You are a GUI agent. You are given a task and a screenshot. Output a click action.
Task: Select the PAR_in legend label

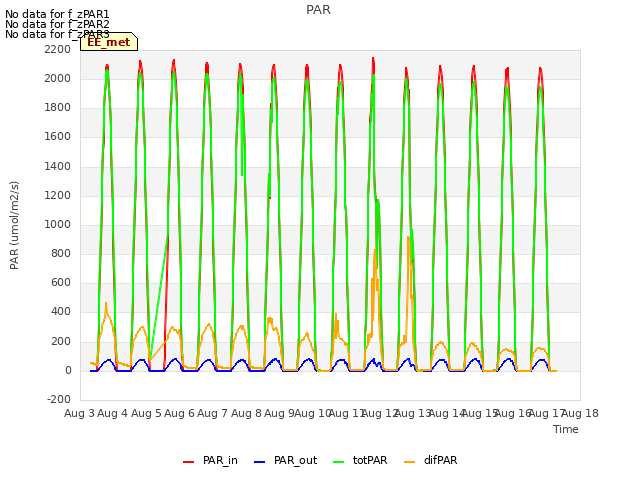click(x=220, y=460)
